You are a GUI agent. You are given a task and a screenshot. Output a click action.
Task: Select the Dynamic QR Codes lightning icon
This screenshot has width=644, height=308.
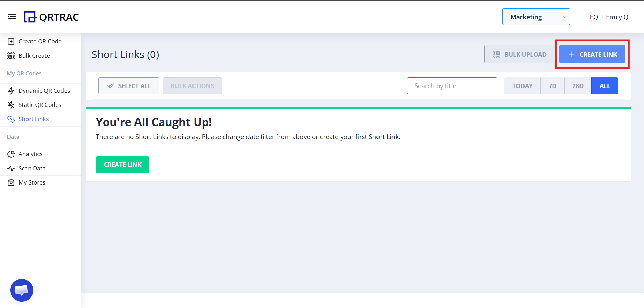11,91
